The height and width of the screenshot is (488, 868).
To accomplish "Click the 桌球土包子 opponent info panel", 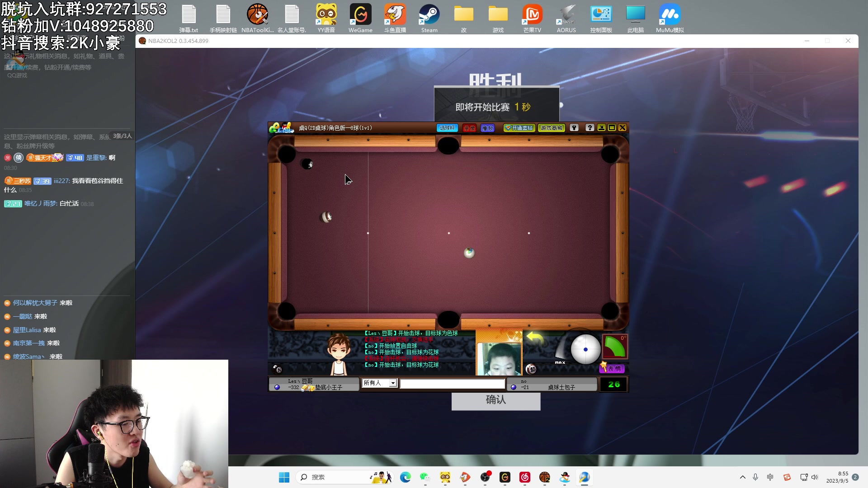I will click(x=552, y=384).
